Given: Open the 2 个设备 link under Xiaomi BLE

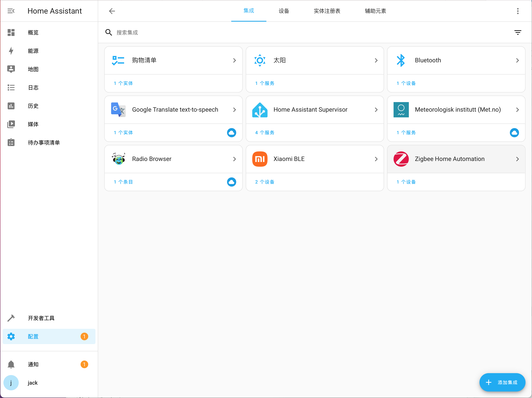Looking at the screenshot, I should [x=264, y=182].
